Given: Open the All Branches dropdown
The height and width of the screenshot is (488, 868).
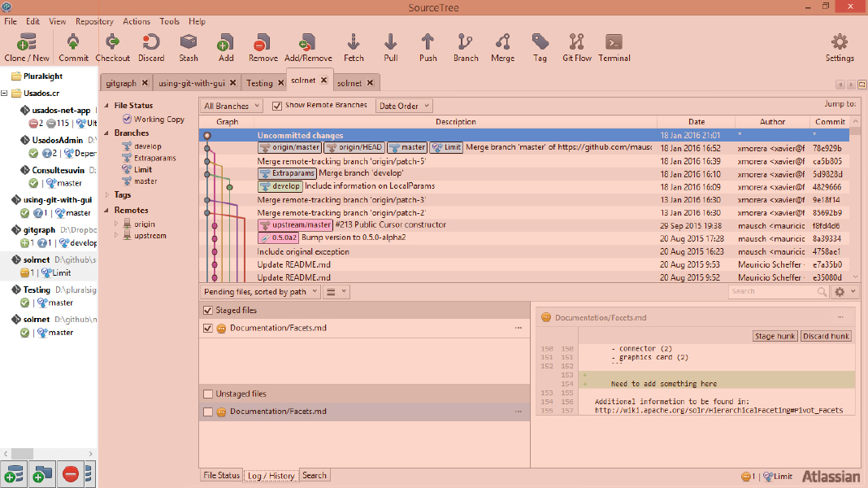Looking at the screenshot, I should click(232, 106).
